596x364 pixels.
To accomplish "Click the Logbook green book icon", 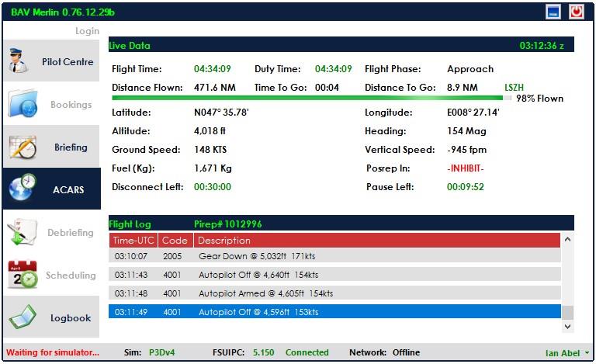I will 23,317.
